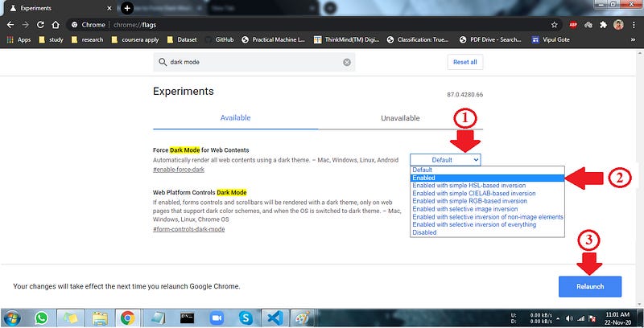The image size is (644, 328).
Task: Click the cloud extension icon next to ABP
Action: point(588,25)
